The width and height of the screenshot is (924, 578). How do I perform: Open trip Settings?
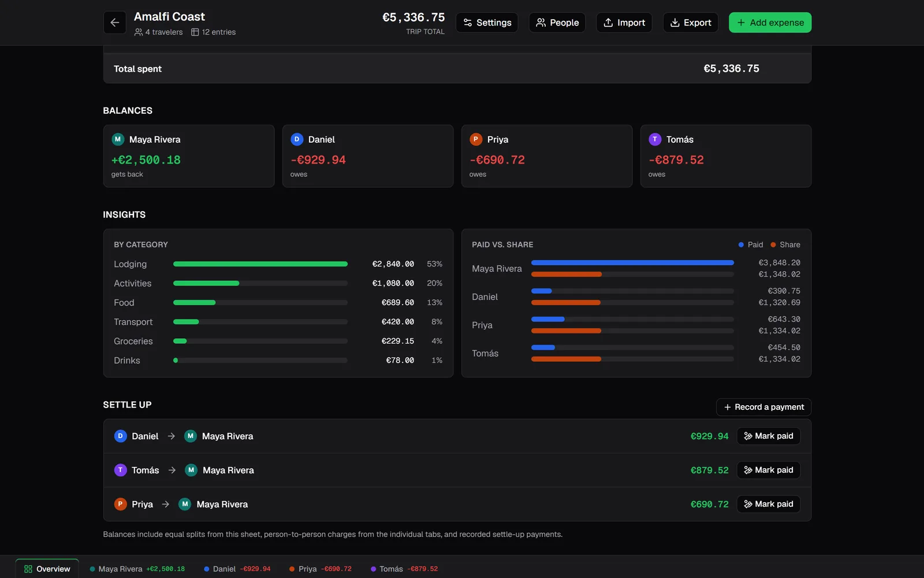(487, 23)
